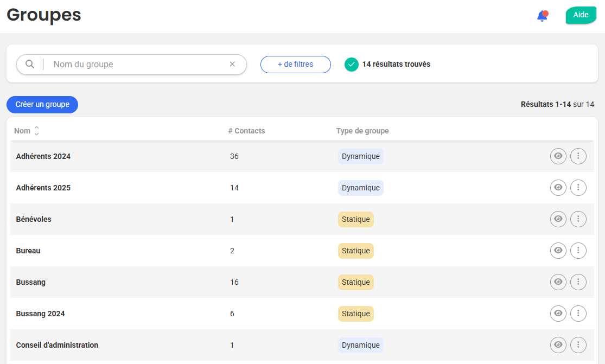View the Adhérents 2025 group via eye icon
This screenshot has width=605, height=364.
point(558,188)
